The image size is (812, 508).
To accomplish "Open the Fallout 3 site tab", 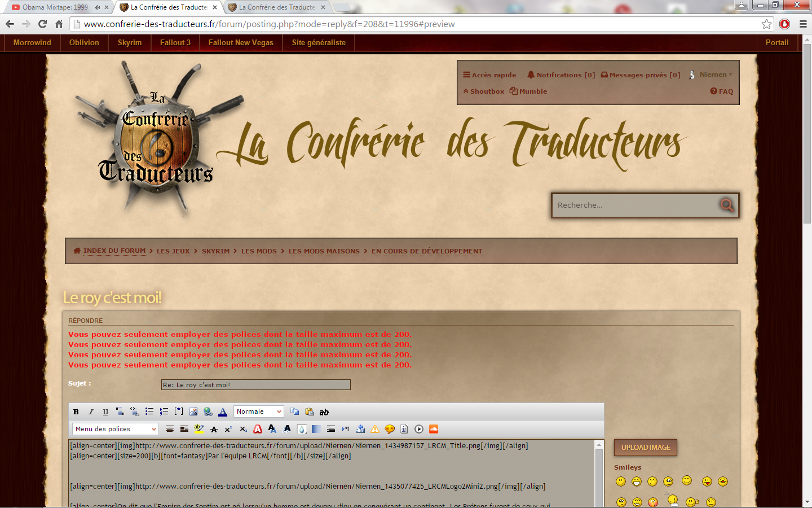I will tap(175, 43).
